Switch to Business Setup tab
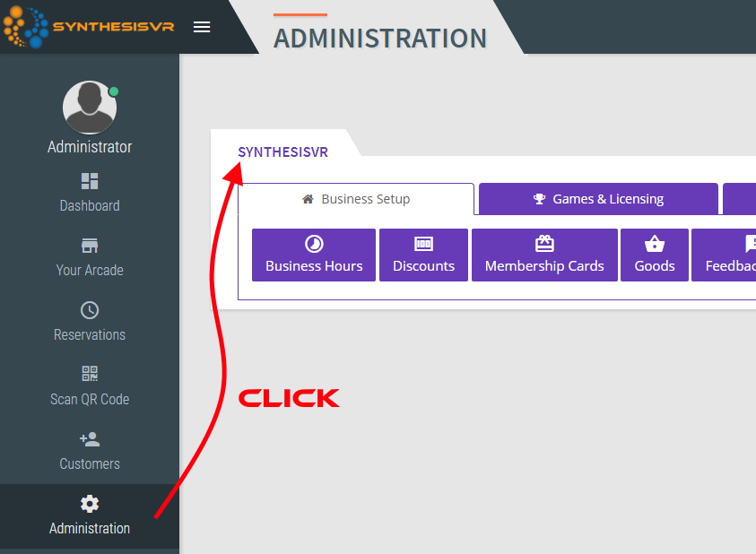 click(x=356, y=199)
